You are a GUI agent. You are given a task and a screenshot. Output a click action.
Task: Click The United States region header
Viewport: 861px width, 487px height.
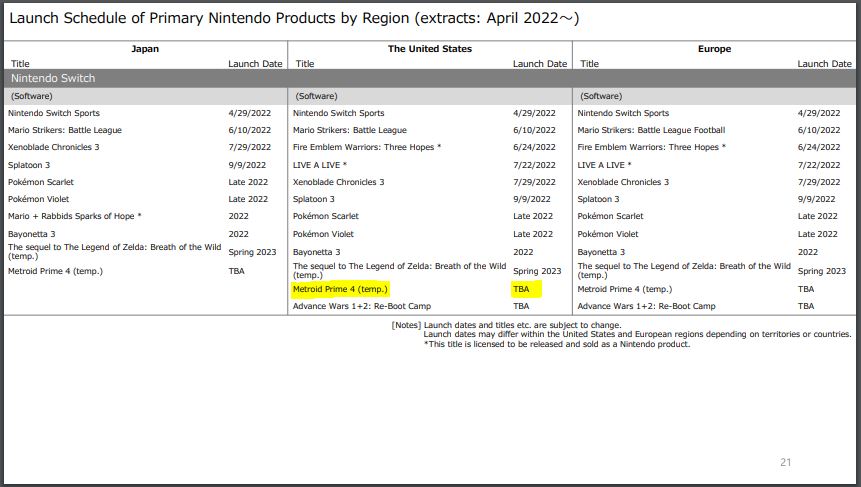(x=429, y=48)
